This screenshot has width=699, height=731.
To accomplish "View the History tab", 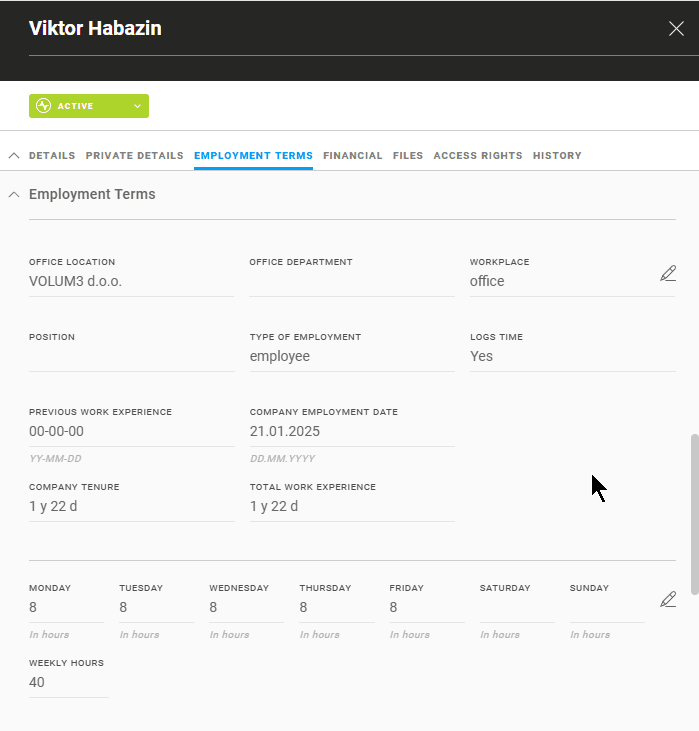I will click(x=557, y=156).
